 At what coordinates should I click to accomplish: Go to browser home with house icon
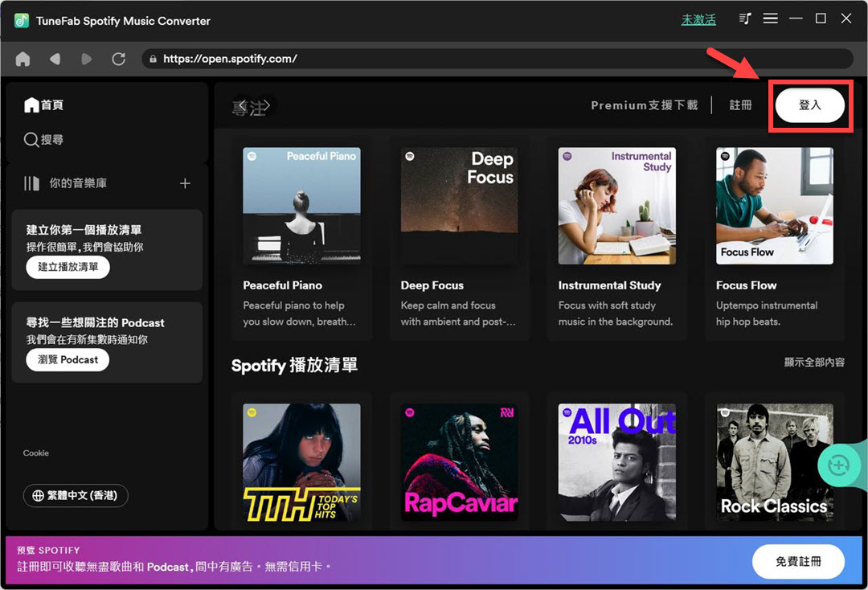[x=23, y=59]
